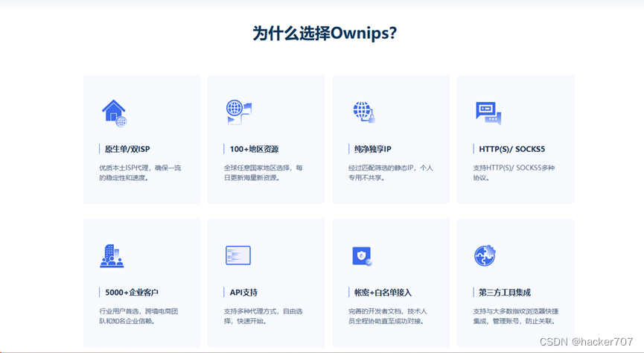Viewport: 644px width, 353px height.
Task: Select the 第三方工具集成 heading
Action: (505, 293)
